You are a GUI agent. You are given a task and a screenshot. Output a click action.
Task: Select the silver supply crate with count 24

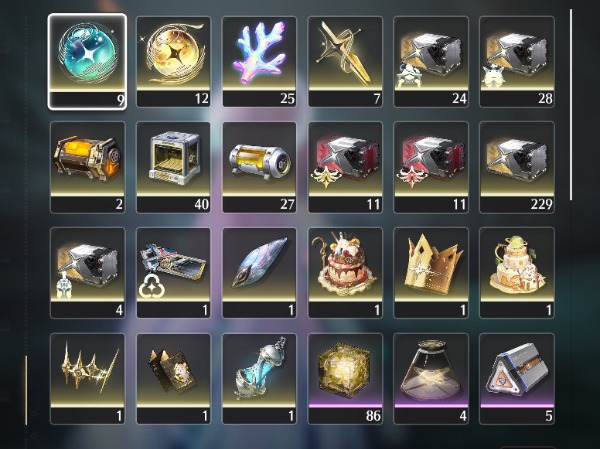(x=431, y=62)
